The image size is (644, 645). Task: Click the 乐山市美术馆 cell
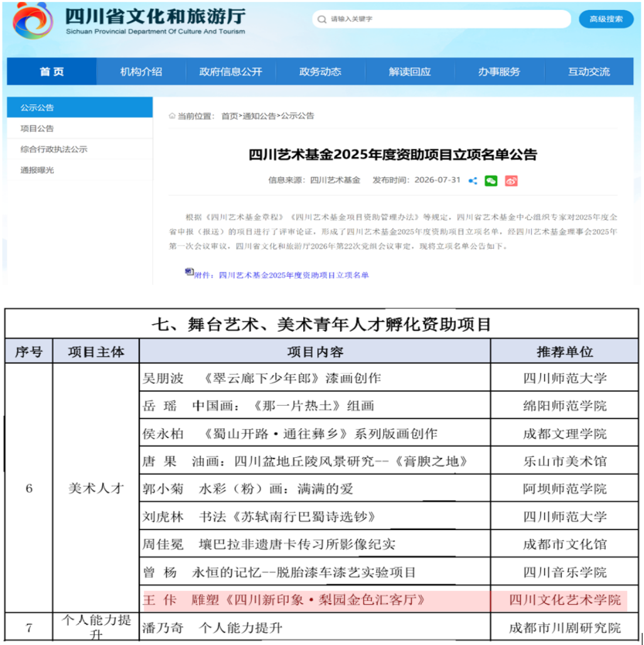point(565,461)
